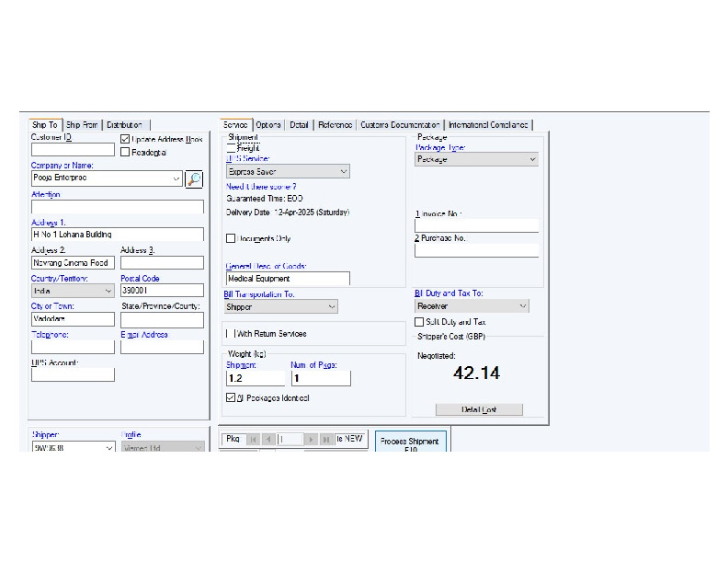The width and height of the screenshot is (728, 563).
Task: Go to next package arrow
Action: 312,440
